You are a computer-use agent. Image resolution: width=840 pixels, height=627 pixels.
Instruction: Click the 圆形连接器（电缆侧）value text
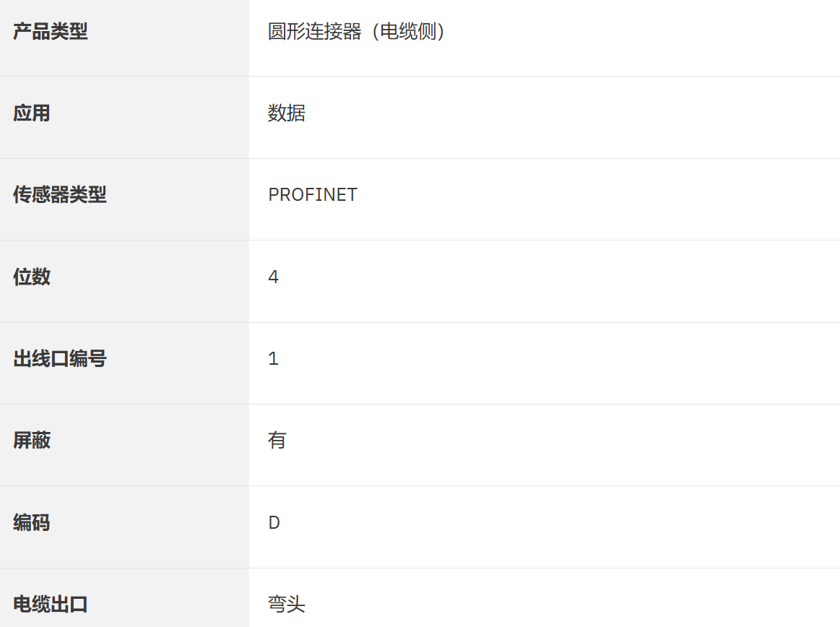(x=356, y=32)
